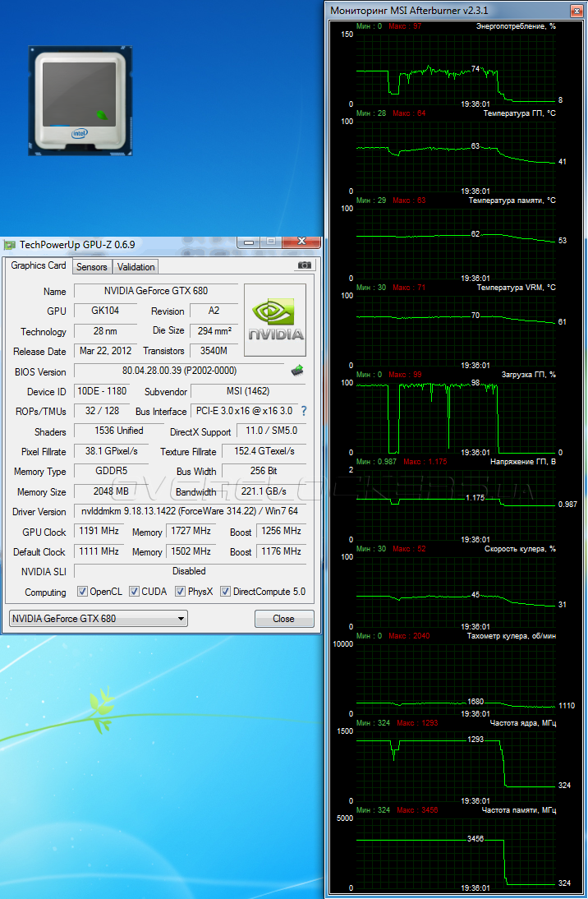Click the BIOS Version field

point(179,371)
